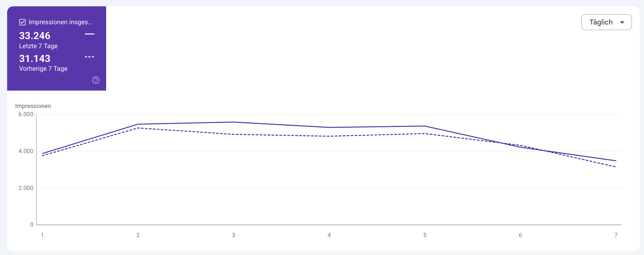This screenshot has height=255, width=644.
Task: Click day 6 on the x-axis
Action: (520, 235)
